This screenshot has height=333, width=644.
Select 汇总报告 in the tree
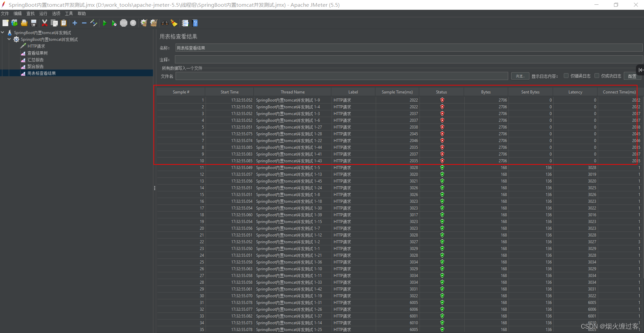(x=35, y=60)
